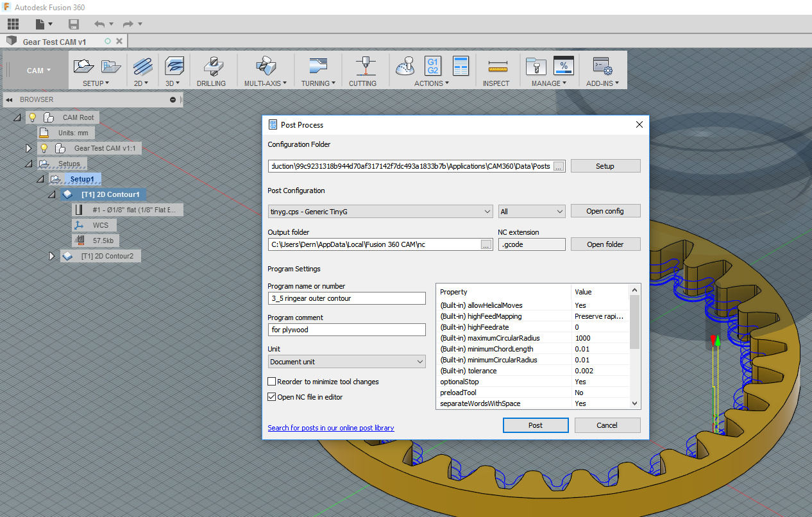Viewport: 812px width, 517px height.
Task: Toggle Gear Test CAM v1:1 lightbulb visibility
Action: [44, 148]
